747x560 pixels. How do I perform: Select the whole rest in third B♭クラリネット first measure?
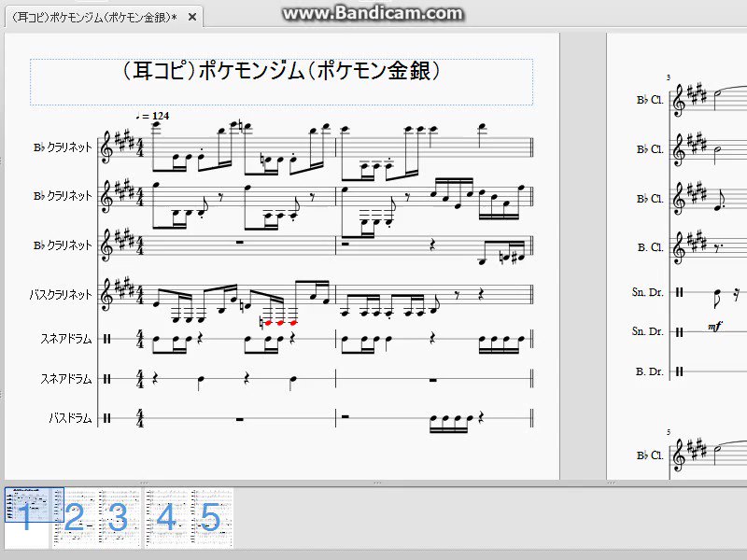(x=240, y=243)
